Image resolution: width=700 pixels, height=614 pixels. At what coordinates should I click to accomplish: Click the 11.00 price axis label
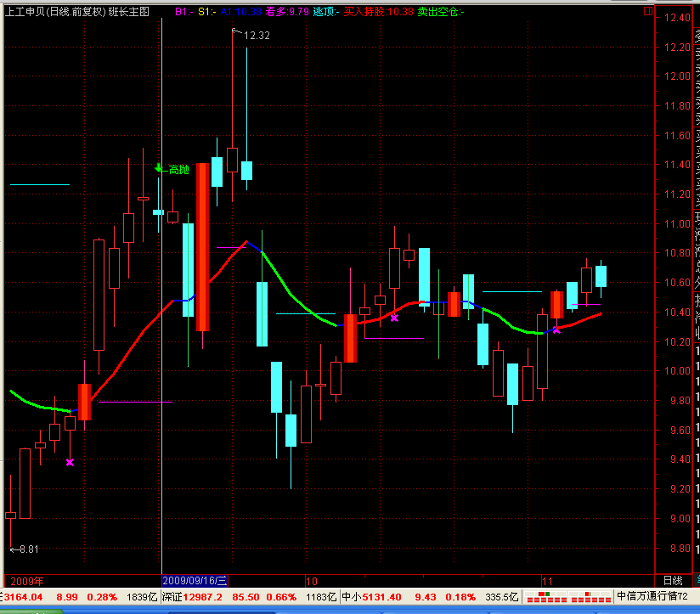(677, 224)
